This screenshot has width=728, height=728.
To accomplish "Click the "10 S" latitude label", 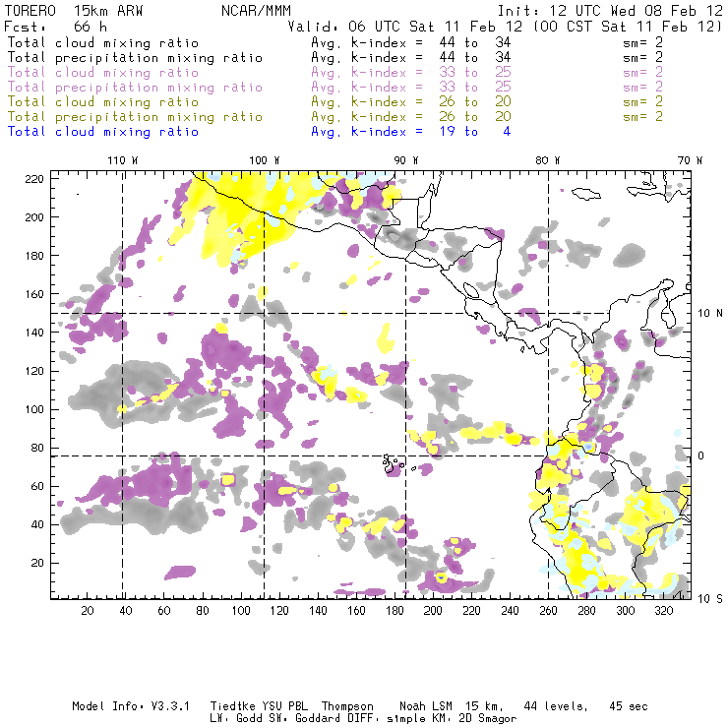I will 710,599.
